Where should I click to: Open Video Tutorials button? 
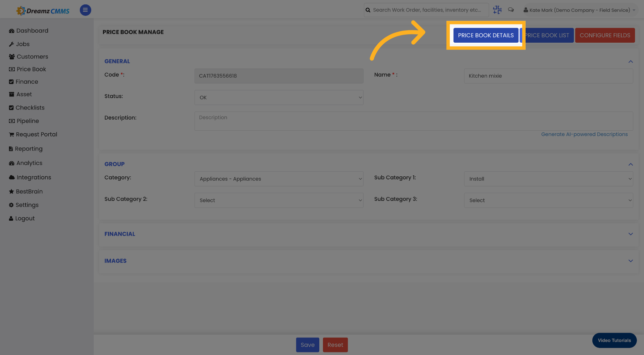(614, 341)
